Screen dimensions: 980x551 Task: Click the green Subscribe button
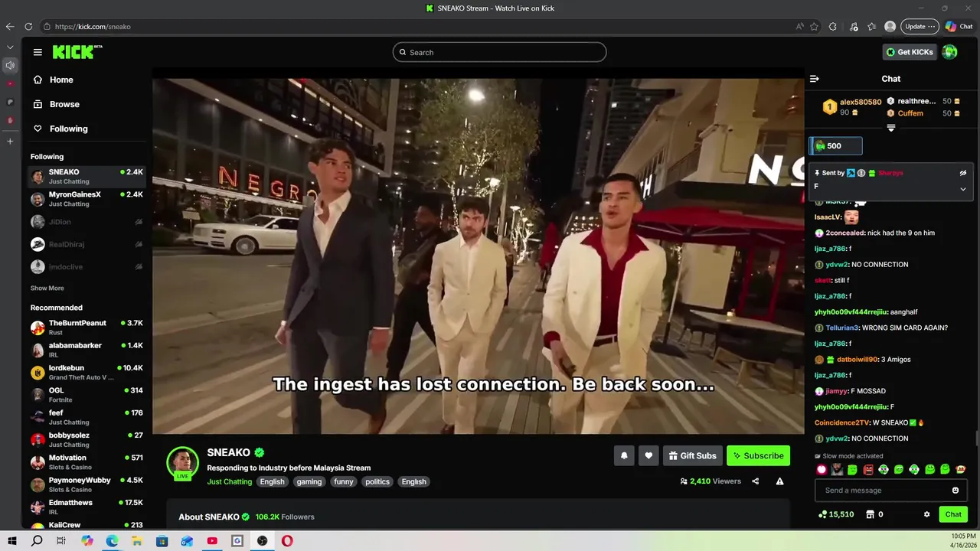(758, 455)
